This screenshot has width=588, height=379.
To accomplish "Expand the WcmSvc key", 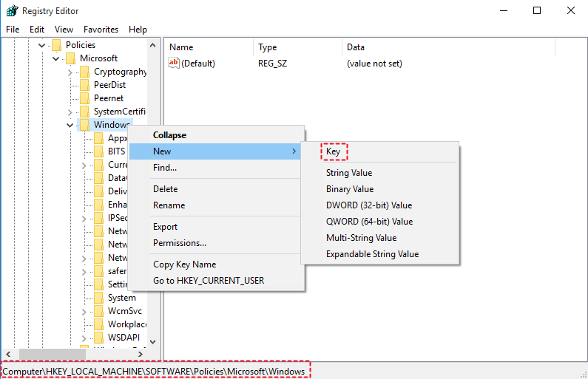I will 84,312.
